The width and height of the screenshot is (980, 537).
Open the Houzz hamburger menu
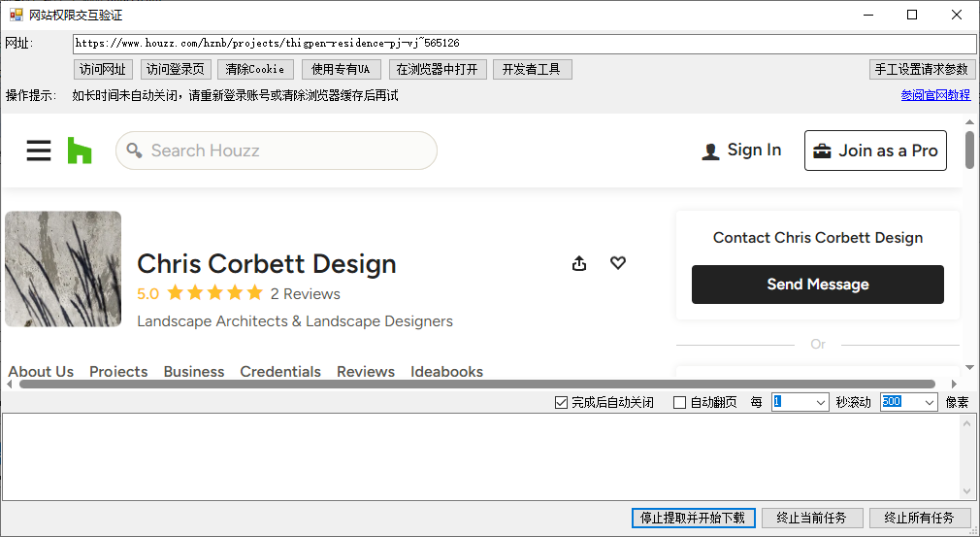point(39,151)
